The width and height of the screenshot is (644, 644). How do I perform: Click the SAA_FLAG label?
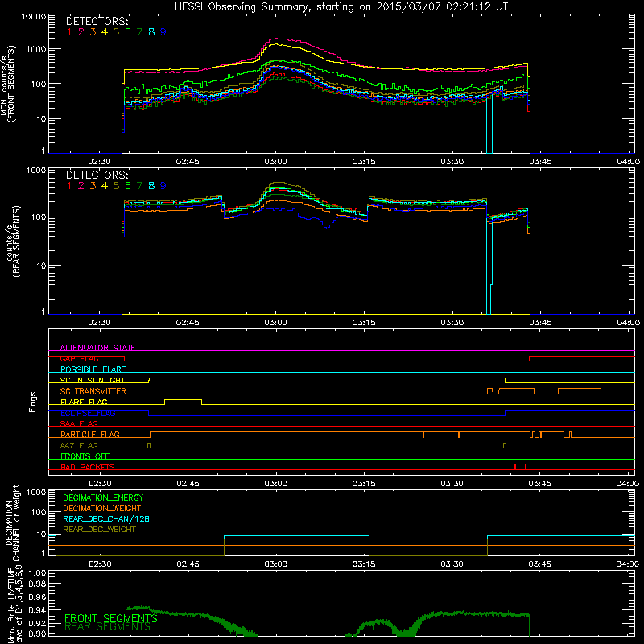tap(79, 423)
